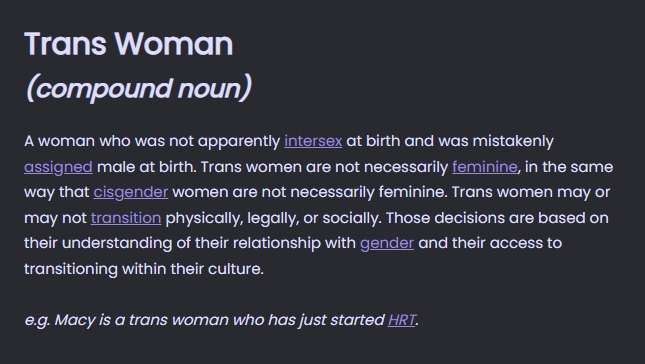Click the (compound noun) subtitle
Viewport: 645px width, 364px height.
139,88
